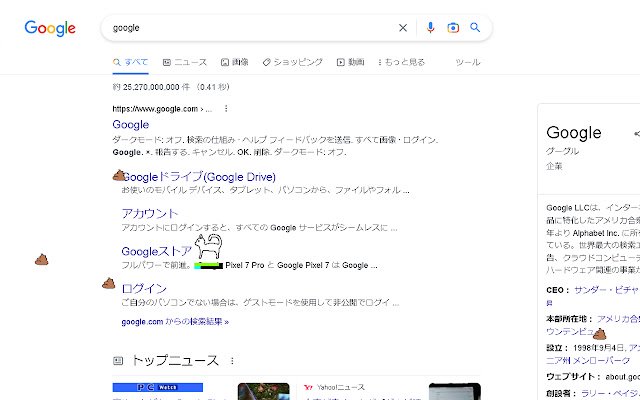Image resolution: width=640 pixels, height=400 pixels.
Task: Clear the search box with X icon
Action: coord(403,28)
